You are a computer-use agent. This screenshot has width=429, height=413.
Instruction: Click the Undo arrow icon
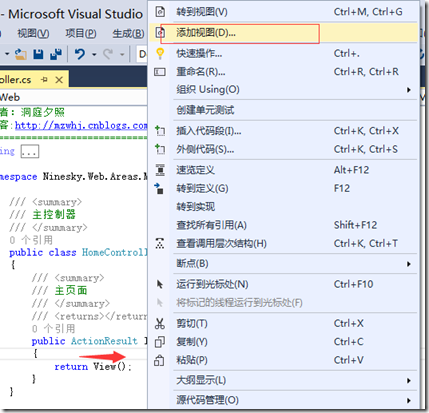(79, 53)
